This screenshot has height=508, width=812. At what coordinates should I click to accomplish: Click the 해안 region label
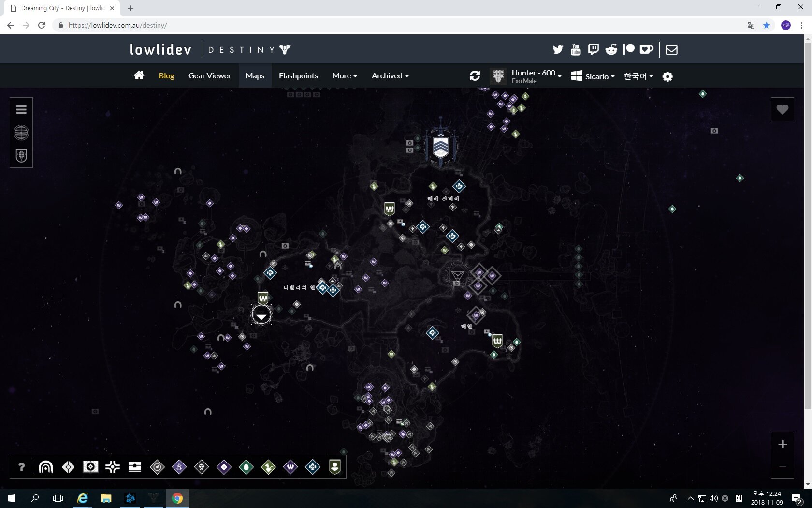coord(466,326)
